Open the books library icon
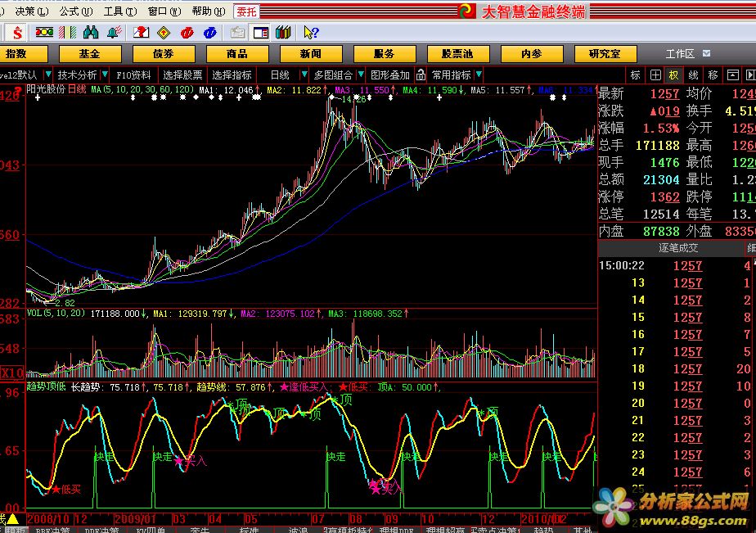This screenshot has height=533, width=756. point(283,32)
